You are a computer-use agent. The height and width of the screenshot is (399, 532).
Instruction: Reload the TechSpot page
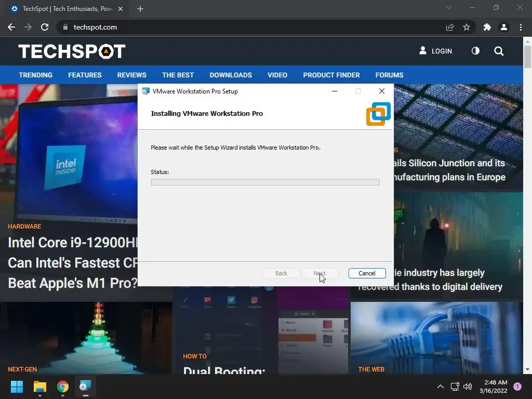pyautogui.click(x=45, y=27)
